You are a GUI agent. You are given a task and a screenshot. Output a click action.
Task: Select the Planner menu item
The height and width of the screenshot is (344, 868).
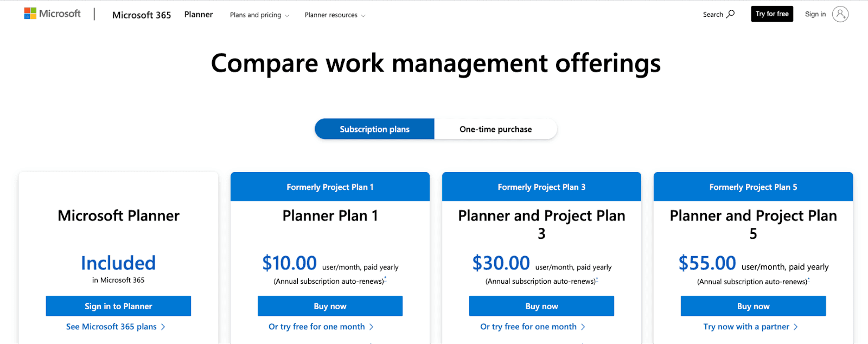coord(199,14)
